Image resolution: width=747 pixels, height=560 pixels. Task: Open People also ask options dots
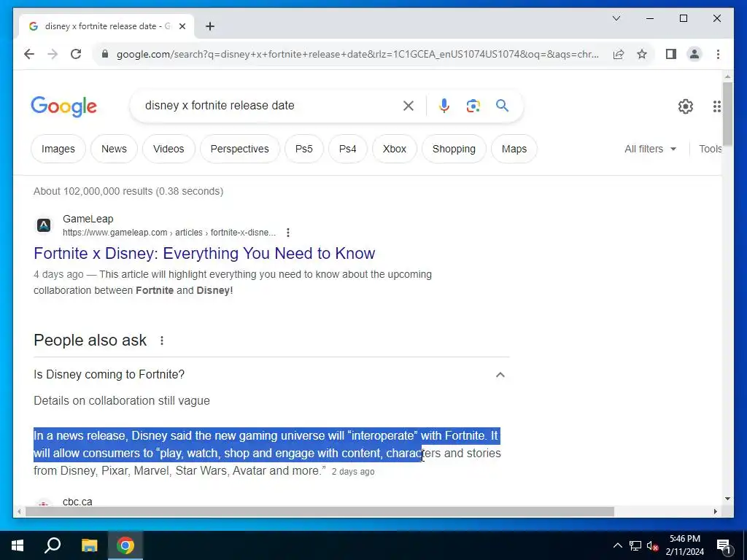(x=162, y=341)
